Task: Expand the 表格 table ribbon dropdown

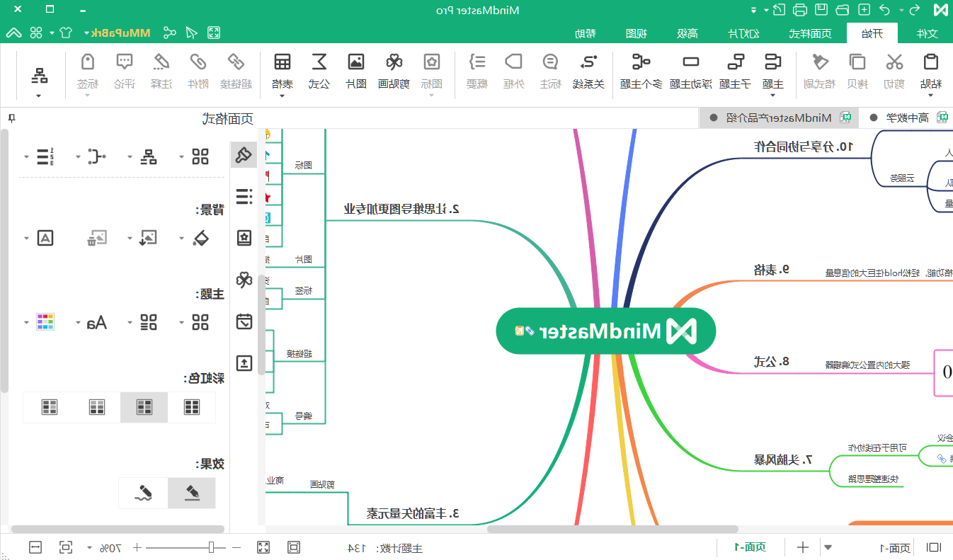Action: point(282,95)
